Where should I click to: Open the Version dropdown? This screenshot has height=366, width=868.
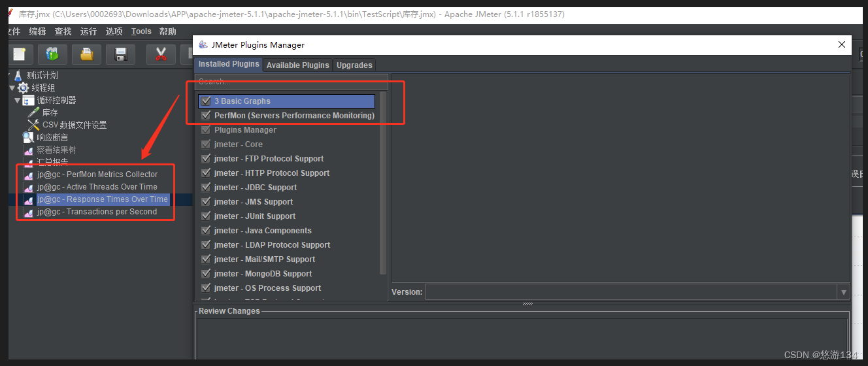click(x=843, y=292)
